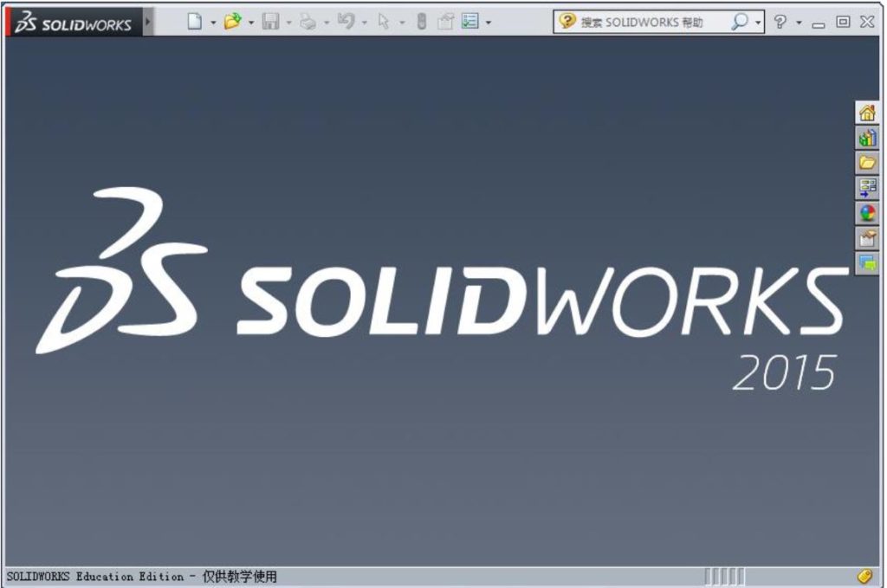Click the tag icon in status bar
Screen dimensions: 887x588
[x=864, y=576]
